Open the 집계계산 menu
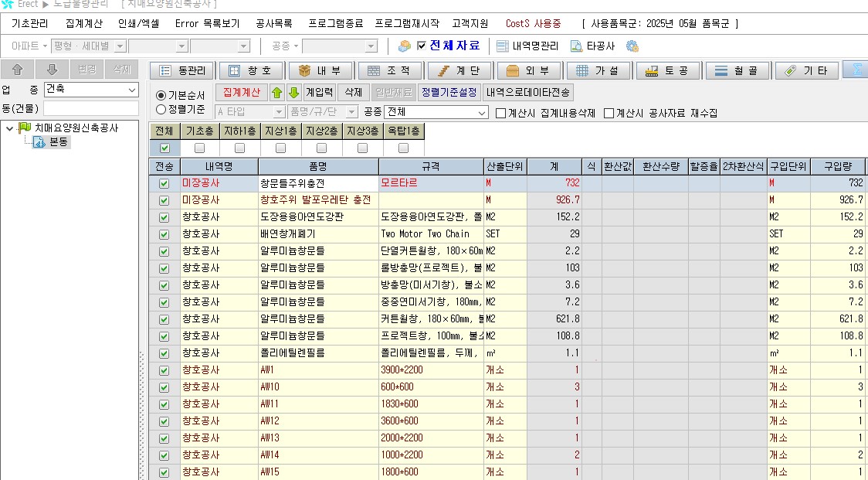This screenshot has height=480, width=868. click(84, 23)
